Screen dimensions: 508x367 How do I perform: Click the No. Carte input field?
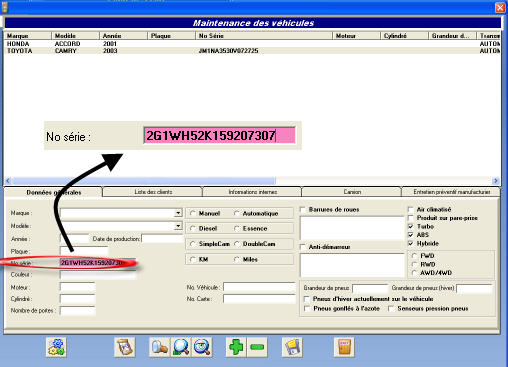pyautogui.click(x=259, y=299)
